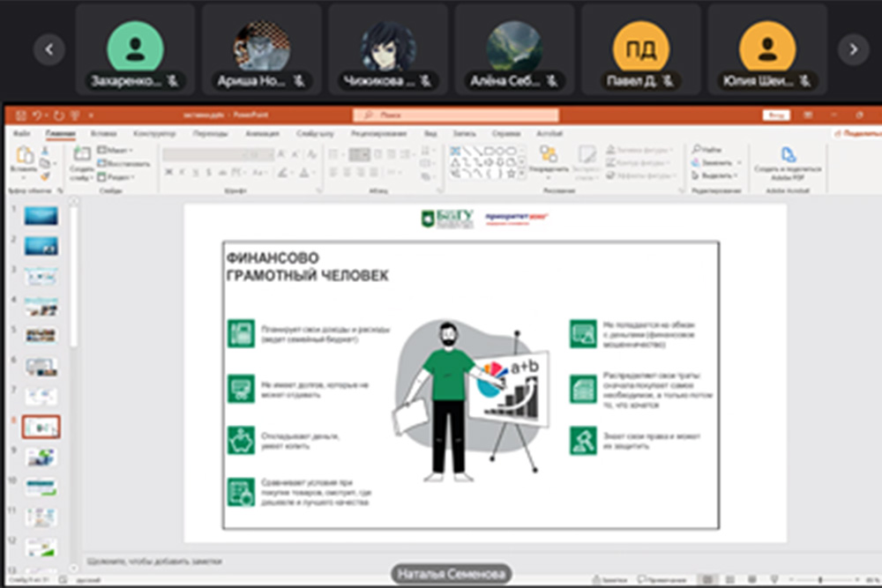Select slide 5 thumbnail
Image resolution: width=882 pixels, height=588 pixels.
41,336
